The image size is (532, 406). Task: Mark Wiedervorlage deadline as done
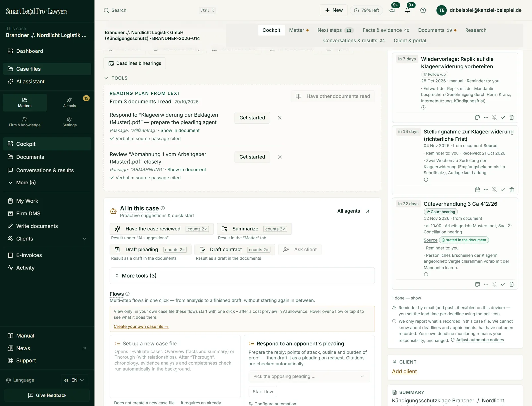point(503,117)
